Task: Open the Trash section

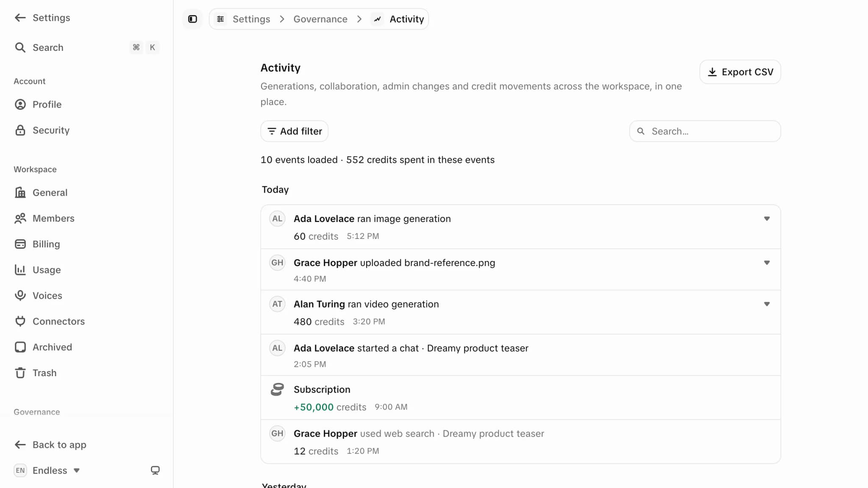Action: pos(86,373)
